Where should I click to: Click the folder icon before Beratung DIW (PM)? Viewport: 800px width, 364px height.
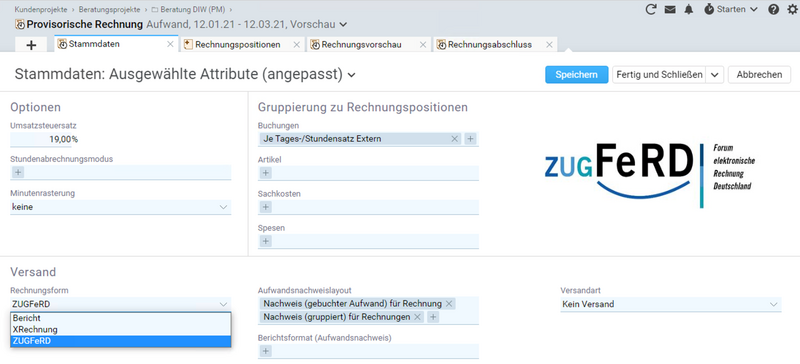pos(155,10)
